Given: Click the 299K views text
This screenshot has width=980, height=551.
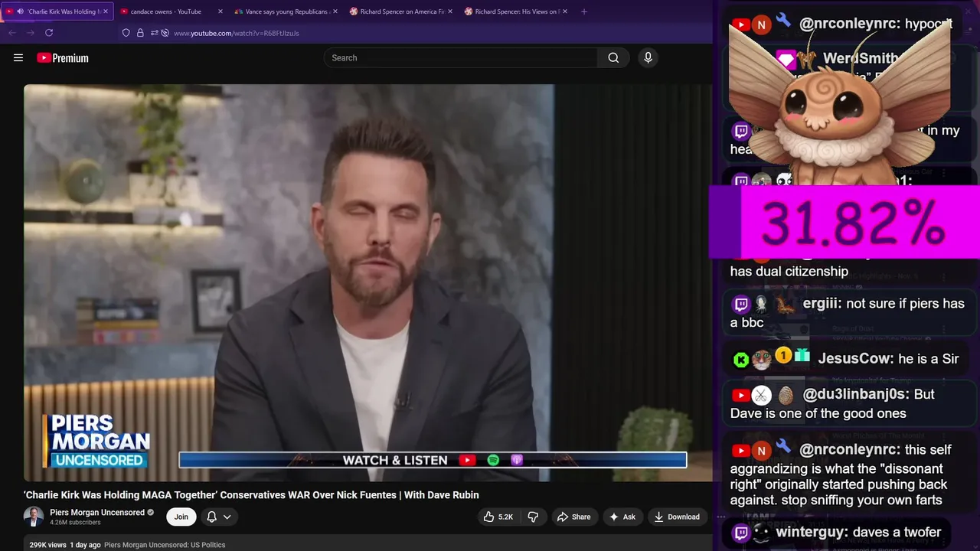Looking at the screenshot, I should (47, 545).
